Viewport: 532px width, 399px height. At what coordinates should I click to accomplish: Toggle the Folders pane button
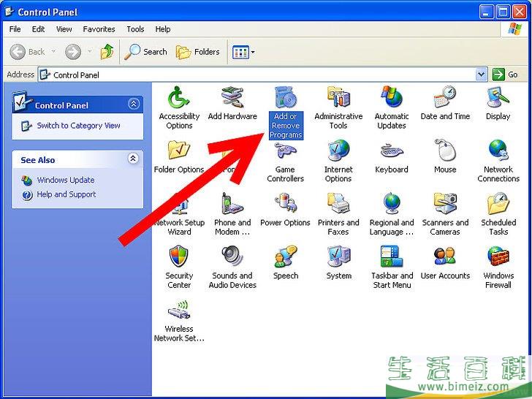click(198, 52)
